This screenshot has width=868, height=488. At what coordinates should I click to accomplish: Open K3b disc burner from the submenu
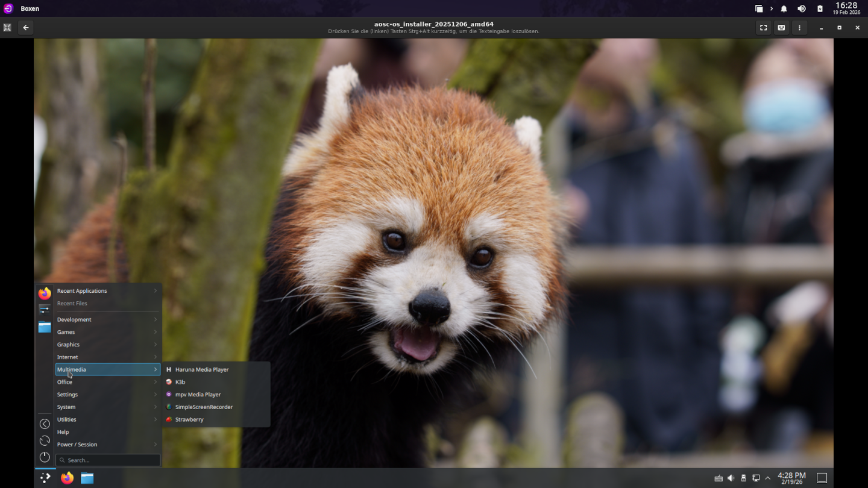pyautogui.click(x=180, y=382)
